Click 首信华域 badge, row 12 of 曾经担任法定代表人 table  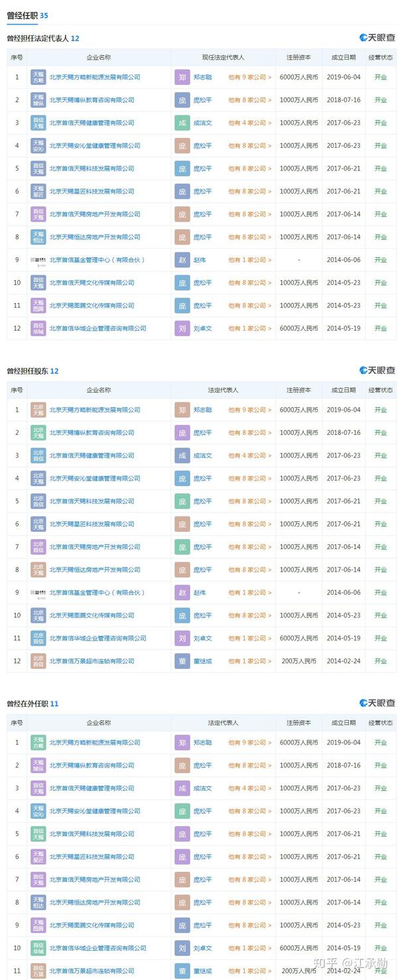click(38, 328)
